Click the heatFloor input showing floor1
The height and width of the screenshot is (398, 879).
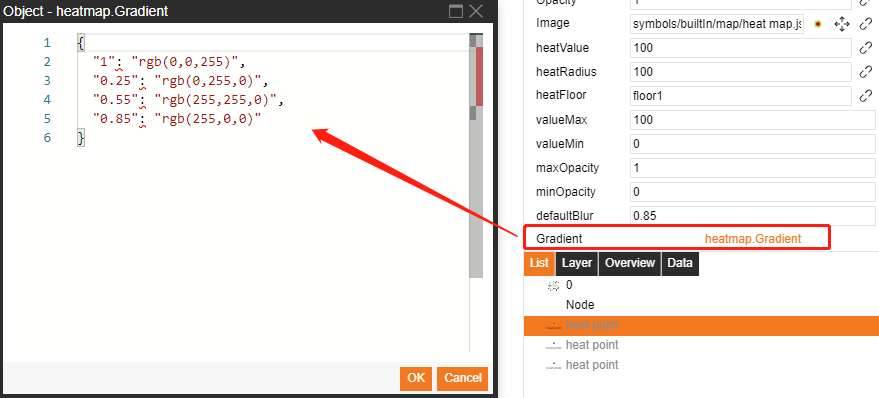coord(741,96)
